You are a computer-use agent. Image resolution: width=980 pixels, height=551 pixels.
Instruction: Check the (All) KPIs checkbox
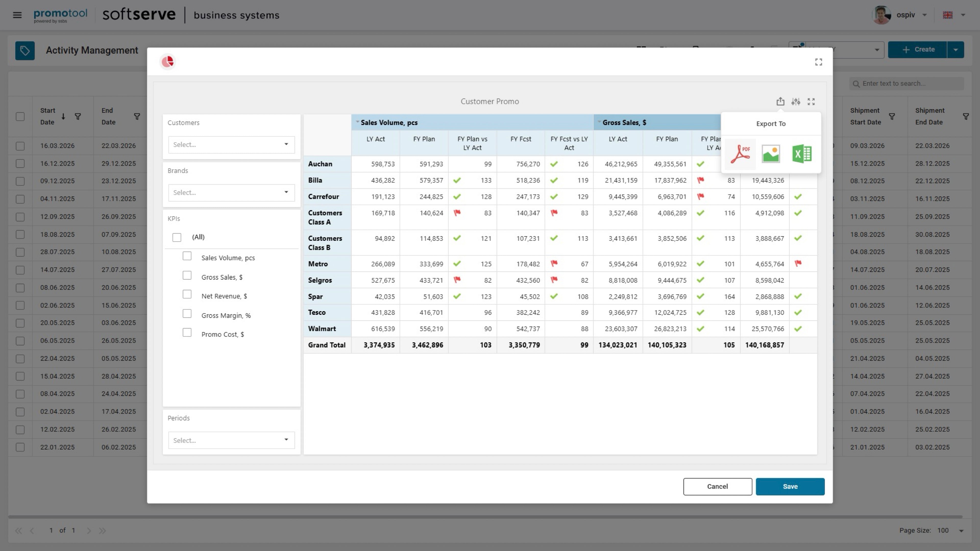[x=177, y=237]
